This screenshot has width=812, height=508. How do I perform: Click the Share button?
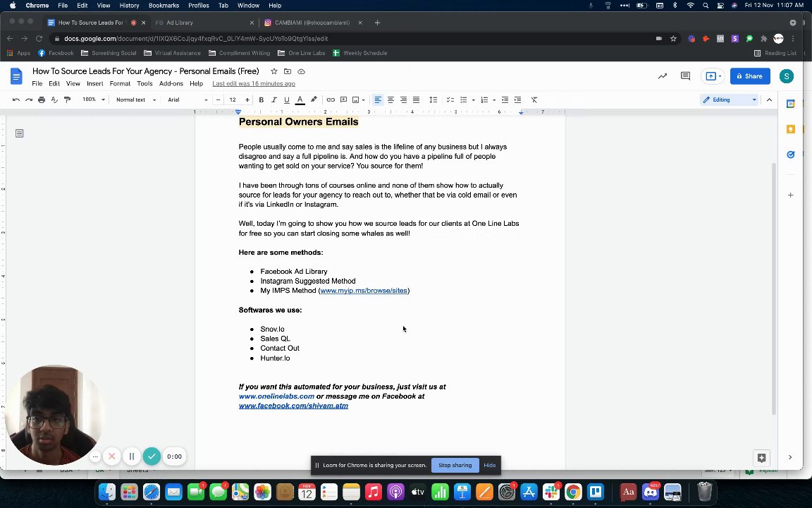[x=750, y=76]
